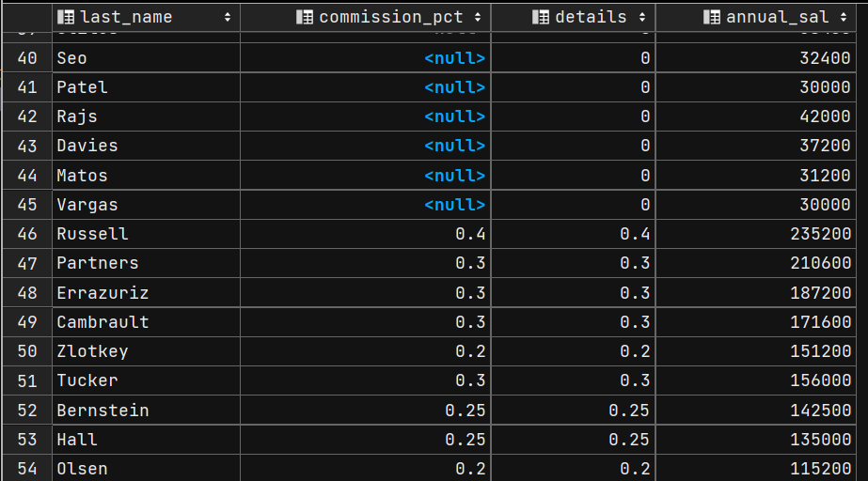The height and width of the screenshot is (481, 868).
Task: Click Rajs' annual_sal value 42000
Action: tap(756, 116)
